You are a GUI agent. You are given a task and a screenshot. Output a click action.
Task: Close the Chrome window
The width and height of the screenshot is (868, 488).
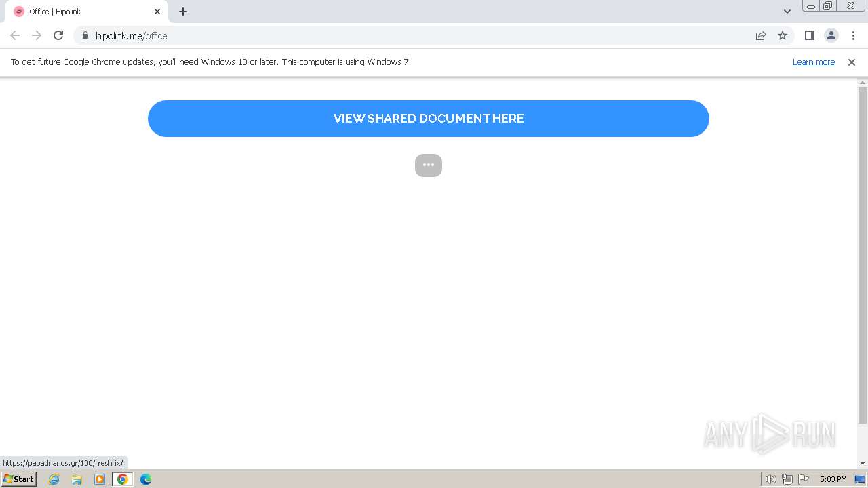pyautogui.click(x=850, y=6)
